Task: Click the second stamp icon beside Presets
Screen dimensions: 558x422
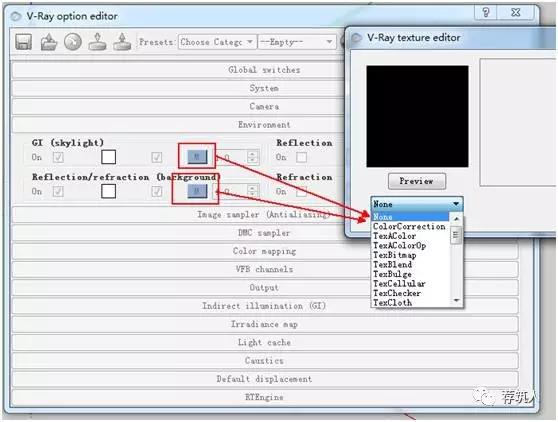Action: click(x=122, y=42)
